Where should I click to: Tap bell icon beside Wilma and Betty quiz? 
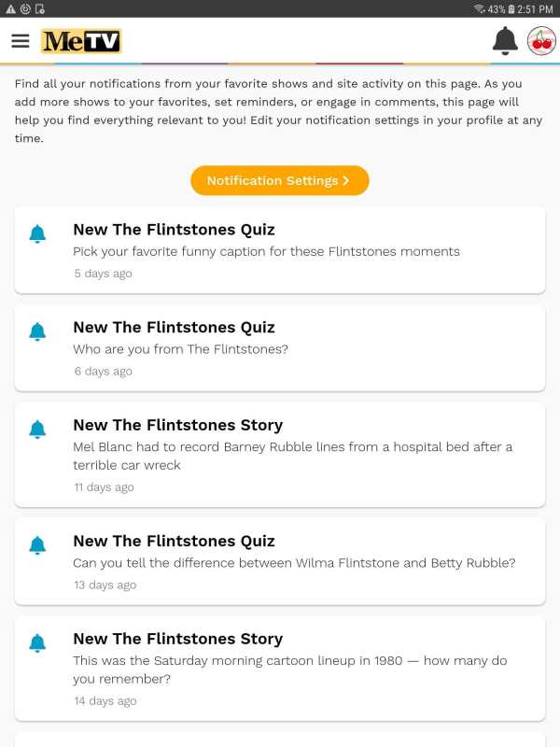(37, 545)
